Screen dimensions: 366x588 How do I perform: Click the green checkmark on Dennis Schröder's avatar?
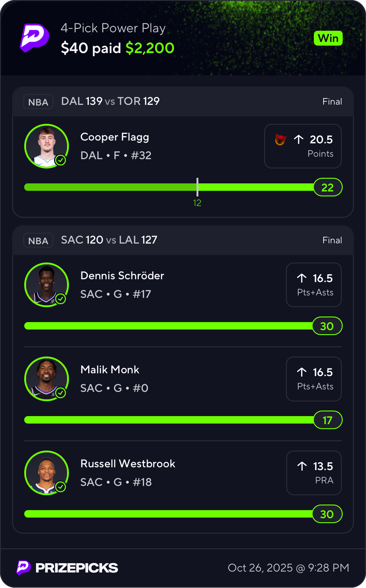coord(61,299)
